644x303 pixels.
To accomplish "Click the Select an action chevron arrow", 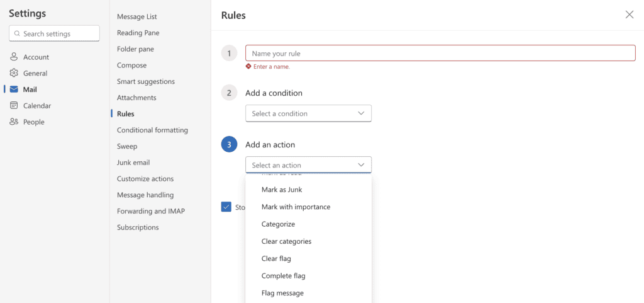I will point(361,165).
